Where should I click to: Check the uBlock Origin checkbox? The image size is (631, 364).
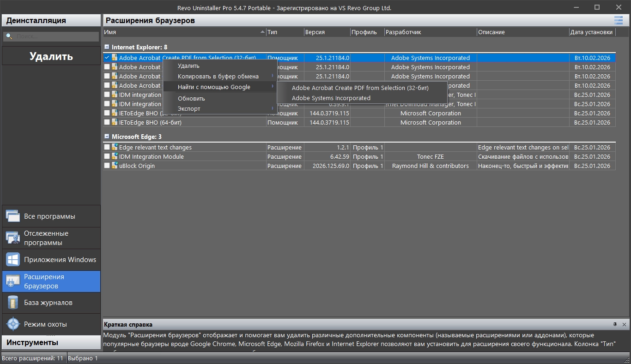coord(107,166)
